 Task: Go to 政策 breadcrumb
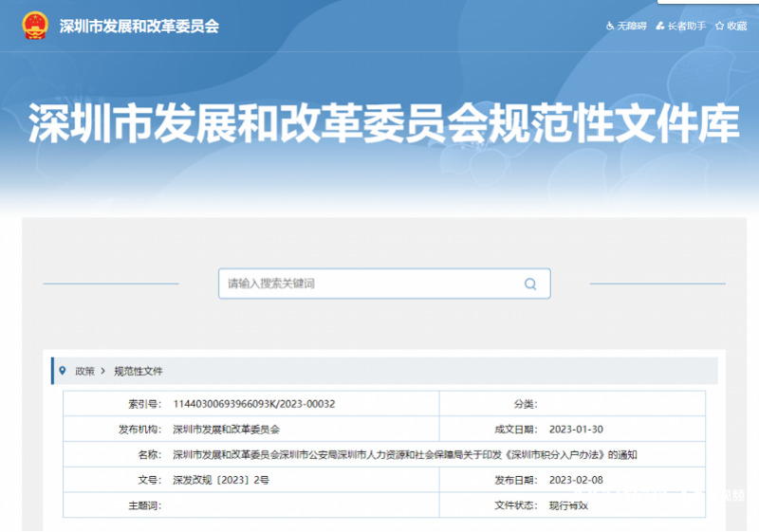[x=84, y=372]
